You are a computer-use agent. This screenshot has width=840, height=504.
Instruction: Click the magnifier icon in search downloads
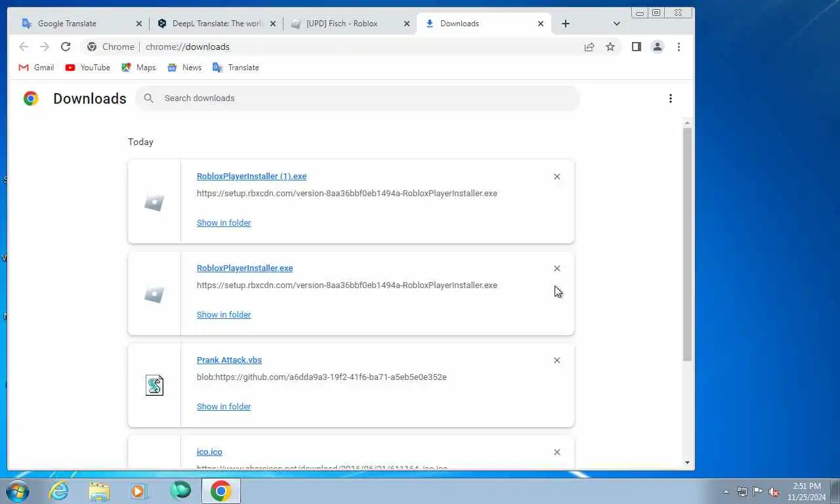click(149, 98)
